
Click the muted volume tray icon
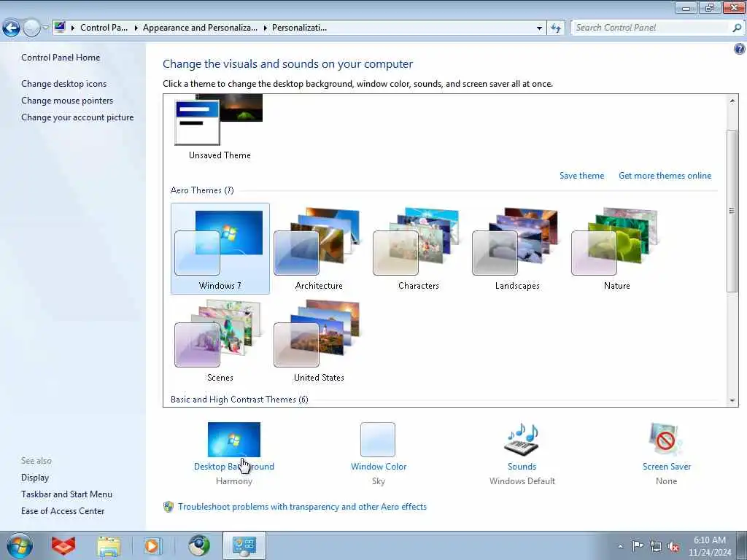[673, 546]
